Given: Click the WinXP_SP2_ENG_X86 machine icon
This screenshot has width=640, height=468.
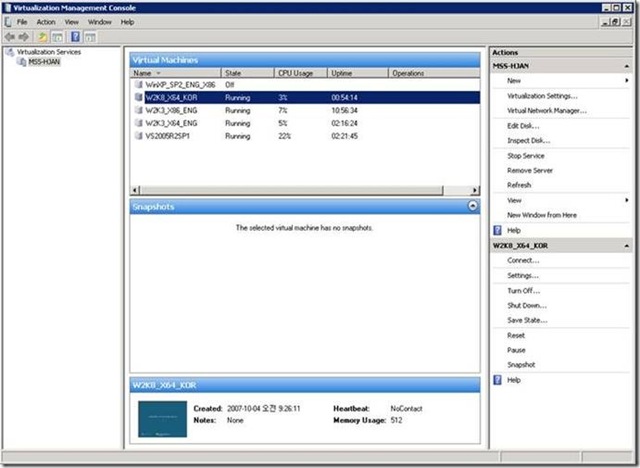Looking at the screenshot, I should click(138, 84).
